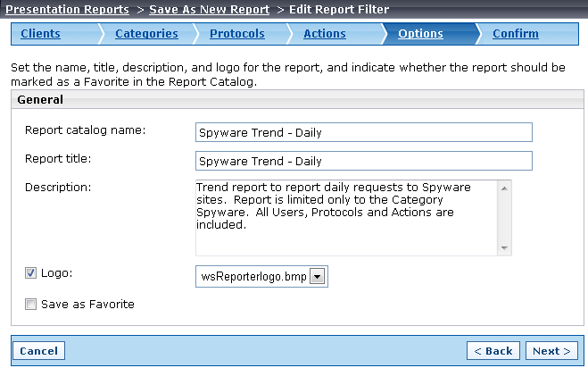The height and width of the screenshot is (368, 588).
Task: Enable Save as Favorite checkbox
Action: click(30, 304)
